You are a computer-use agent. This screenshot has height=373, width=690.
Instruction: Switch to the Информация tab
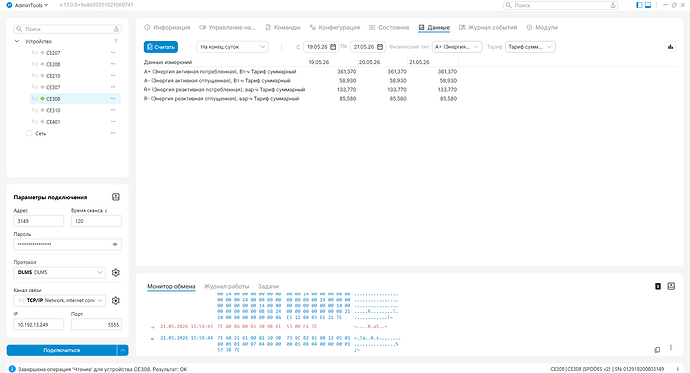(x=167, y=27)
